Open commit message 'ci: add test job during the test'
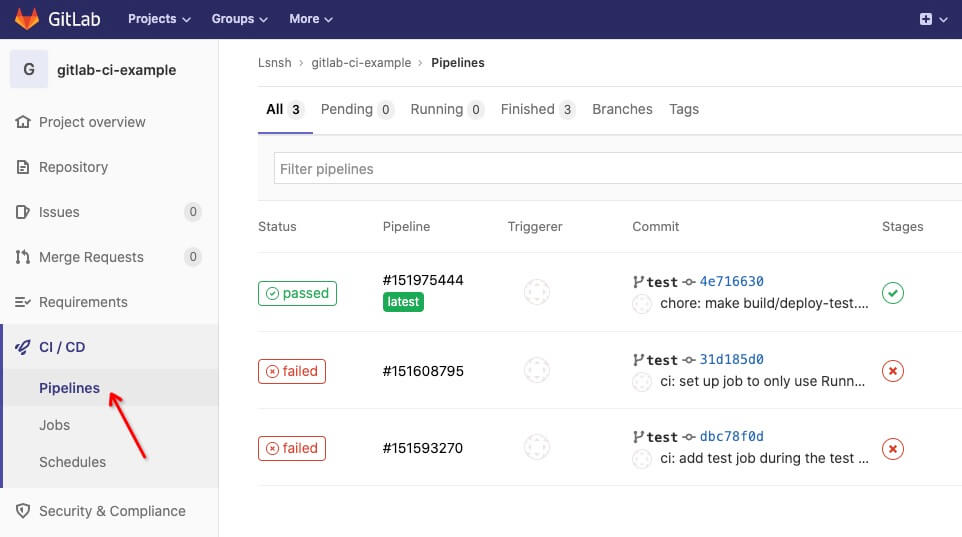This screenshot has height=537, width=962. (764, 458)
